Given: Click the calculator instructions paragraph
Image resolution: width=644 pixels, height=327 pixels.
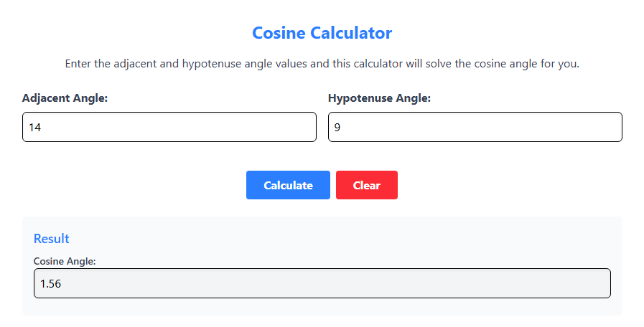Looking at the screenshot, I should tap(322, 64).
